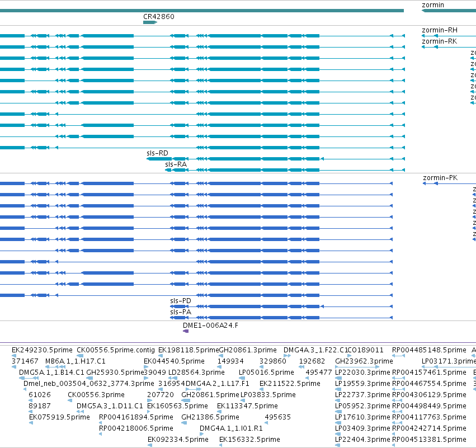Viewport: 476px width, 448px height.
Task: Select the DMG4A1_1.I01.R1 label
Action: pos(231,428)
